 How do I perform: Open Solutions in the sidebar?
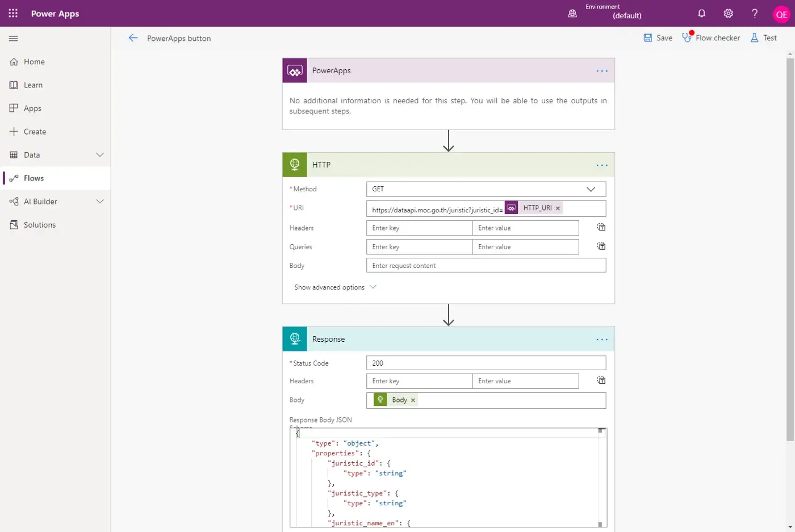click(x=56, y=225)
